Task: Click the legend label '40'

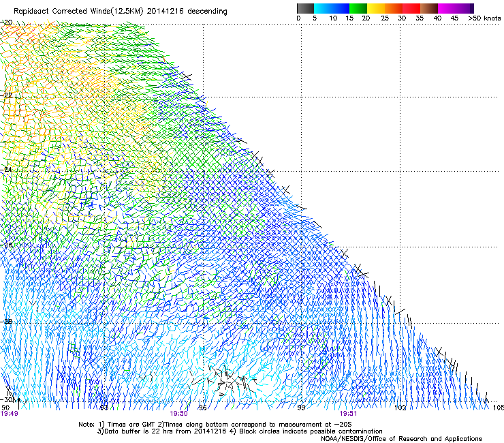Action: pyautogui.click(x=437, y=18)
